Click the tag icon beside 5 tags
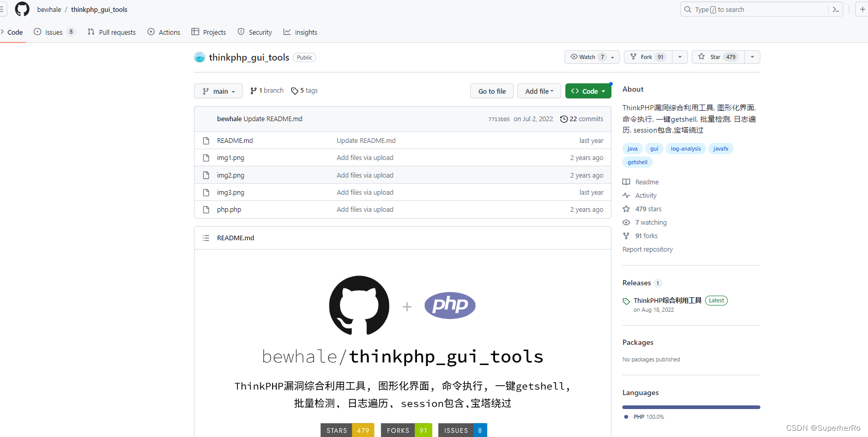The image size is (868, 437). pyautogui.click(x=294, y=91)
